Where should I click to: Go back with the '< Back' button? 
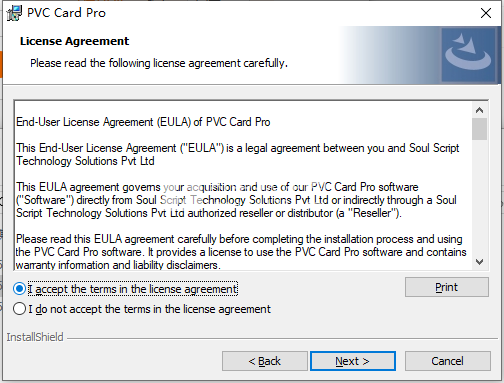(265, 361)
